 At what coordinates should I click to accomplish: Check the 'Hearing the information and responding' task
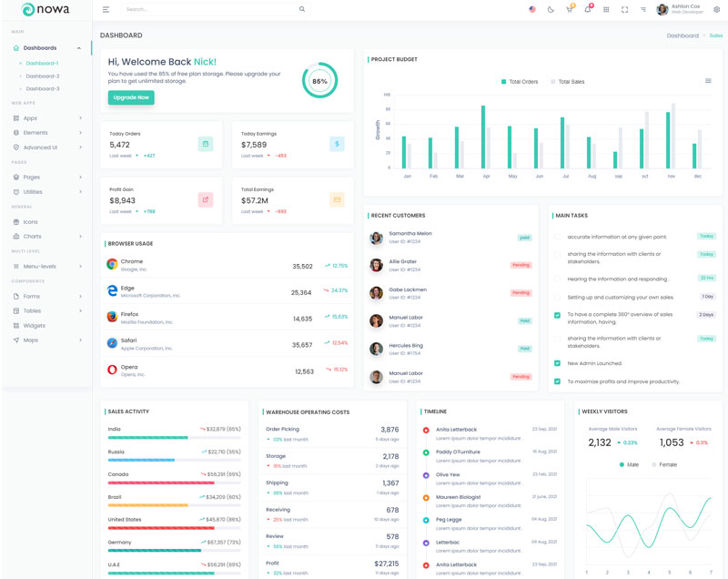coord(557,279)
